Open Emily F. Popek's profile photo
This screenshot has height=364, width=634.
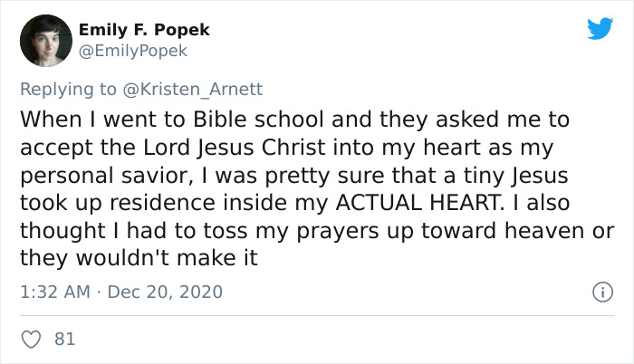click(45, 40)
